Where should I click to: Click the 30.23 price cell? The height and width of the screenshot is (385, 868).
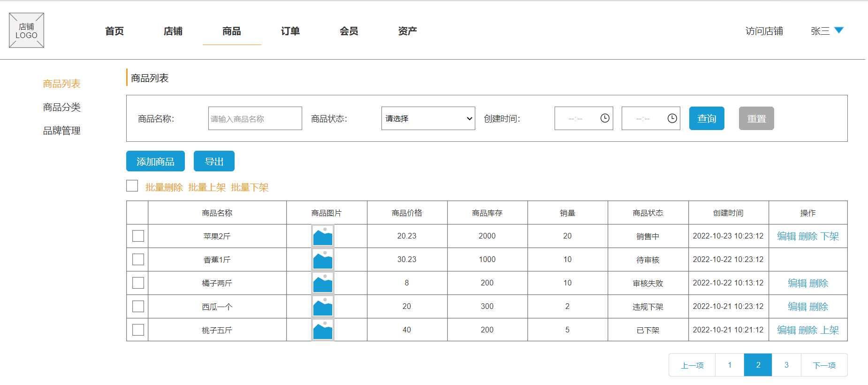click(407, 260)
